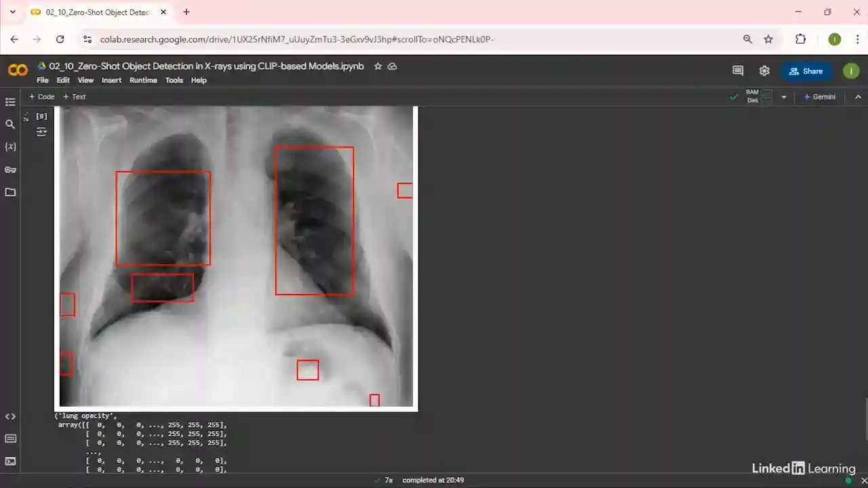868x488 pixels.
Task: Open the terminal icon
Action: pos(10,462)
